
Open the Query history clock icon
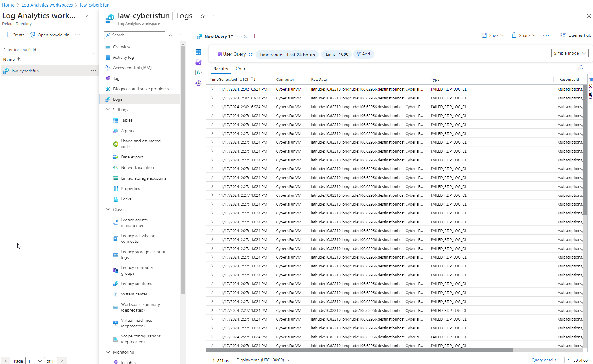pyautogui.click(x=198, y=83)
